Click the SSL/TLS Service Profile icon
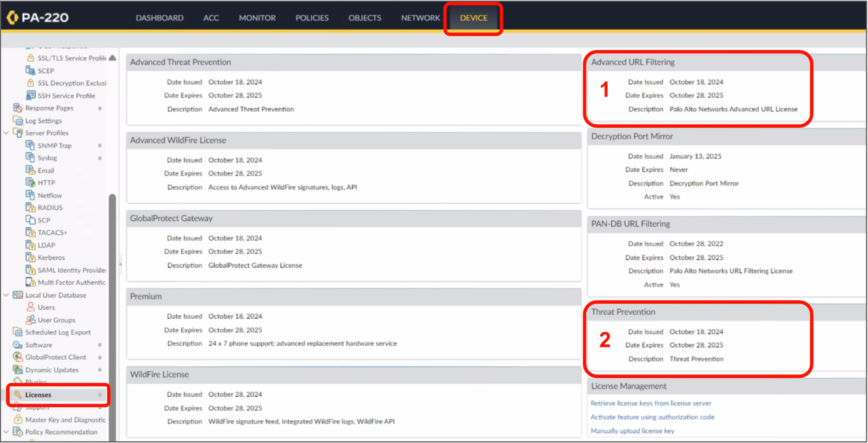Image resolution: width=868 pixels, height=443 pixels. [30, 58]
